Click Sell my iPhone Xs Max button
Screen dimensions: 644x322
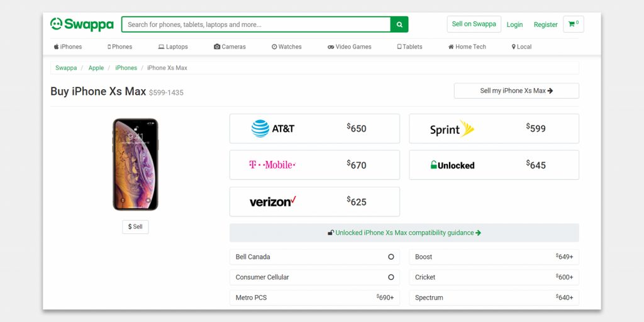pyautogui.click(x=516, y=91)
